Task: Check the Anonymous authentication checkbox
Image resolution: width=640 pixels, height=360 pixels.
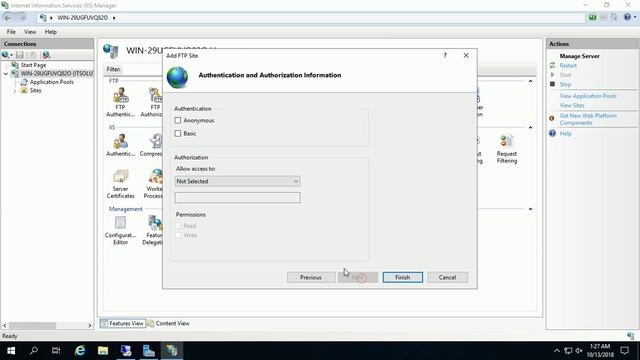Action: pyautogui.click(x=178, y=120)
